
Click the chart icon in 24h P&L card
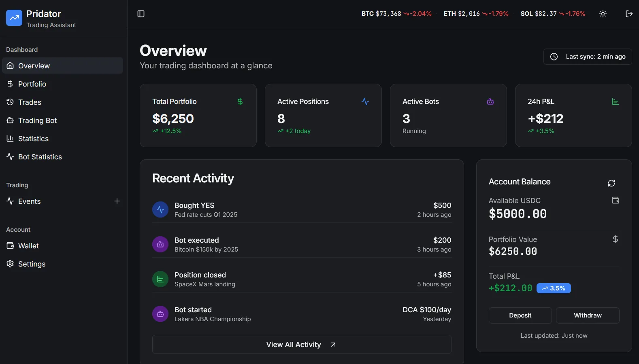616,102
